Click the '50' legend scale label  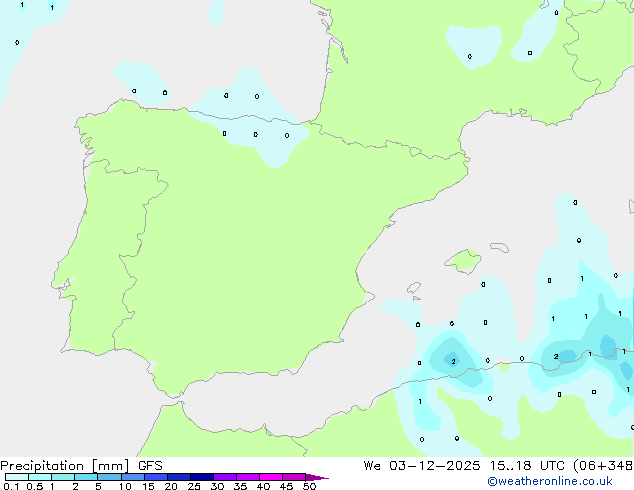pos(309,486)
